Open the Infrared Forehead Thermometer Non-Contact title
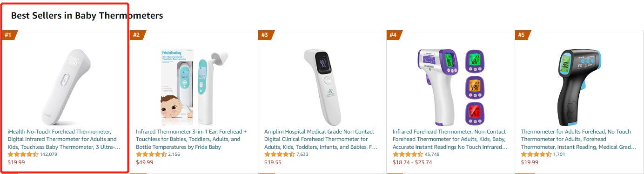Image resolution: width=644 pixels, height=174 pixels. click(450, 140)
